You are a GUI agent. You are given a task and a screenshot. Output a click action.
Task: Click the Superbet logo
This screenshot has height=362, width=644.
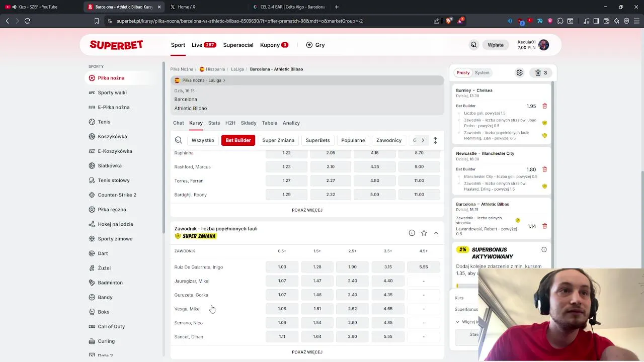116,45
